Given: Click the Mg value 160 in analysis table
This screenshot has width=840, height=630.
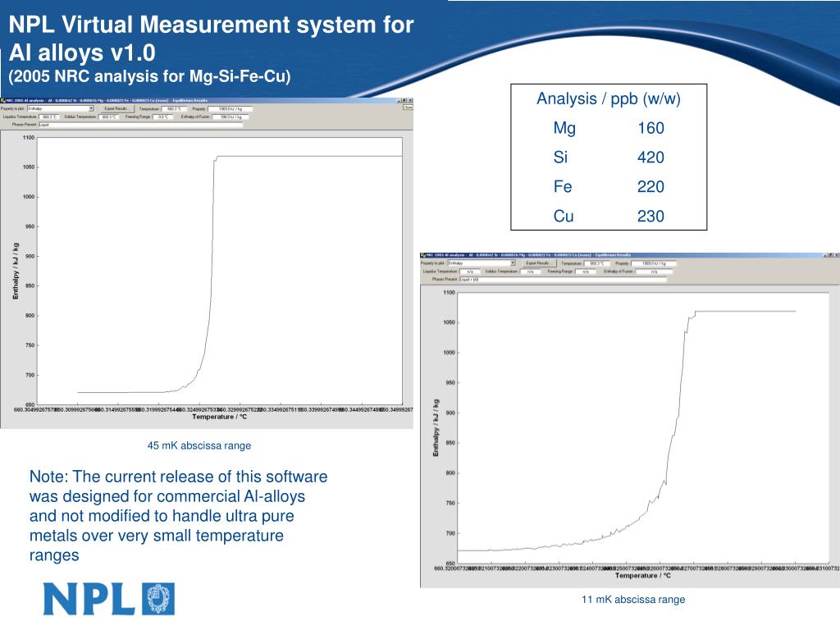Looking at the screenshot, I should coord(651,127).
